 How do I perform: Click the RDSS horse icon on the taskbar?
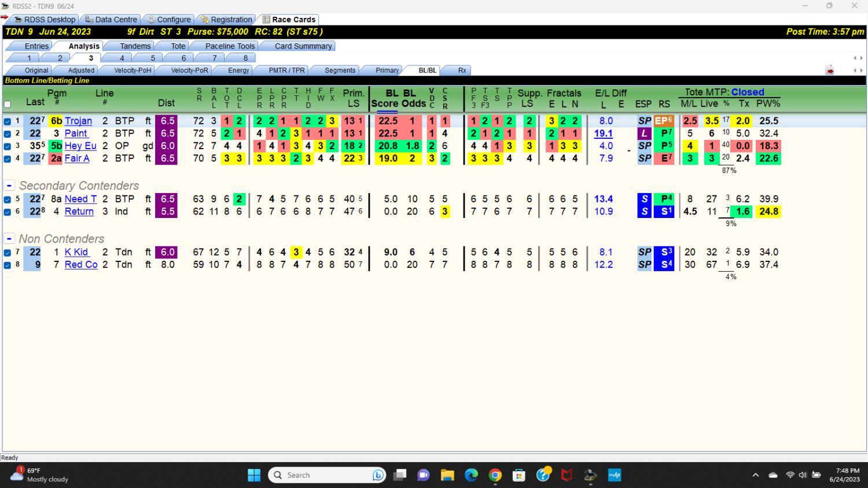pos(590,475)
